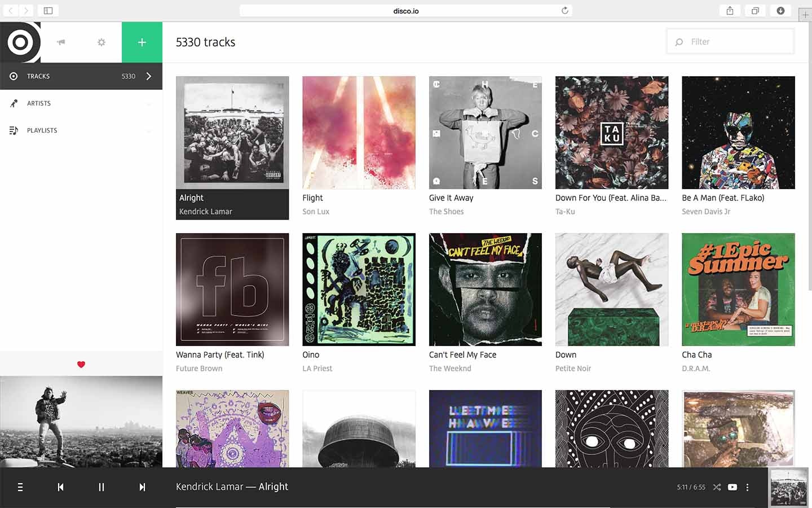Select Alright by Kendrick Lamar
This screenshot has width=812, height=508.
[x=232, y=133]
